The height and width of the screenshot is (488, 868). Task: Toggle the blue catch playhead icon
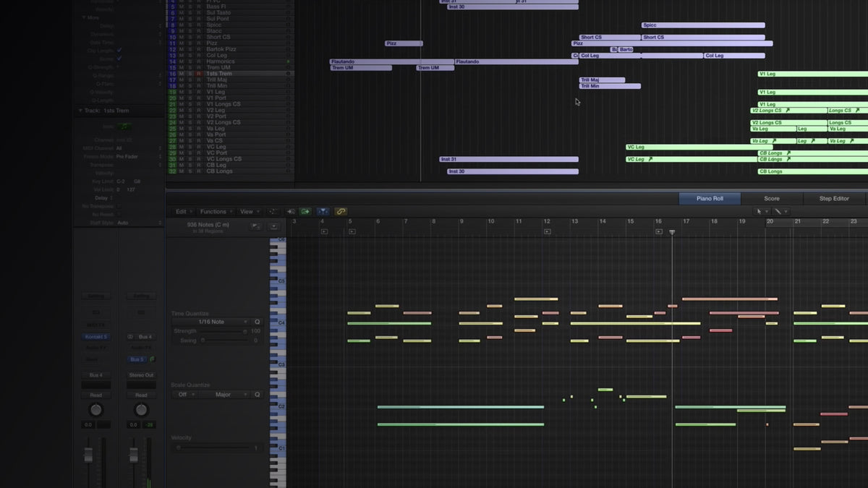click(323, 212)
